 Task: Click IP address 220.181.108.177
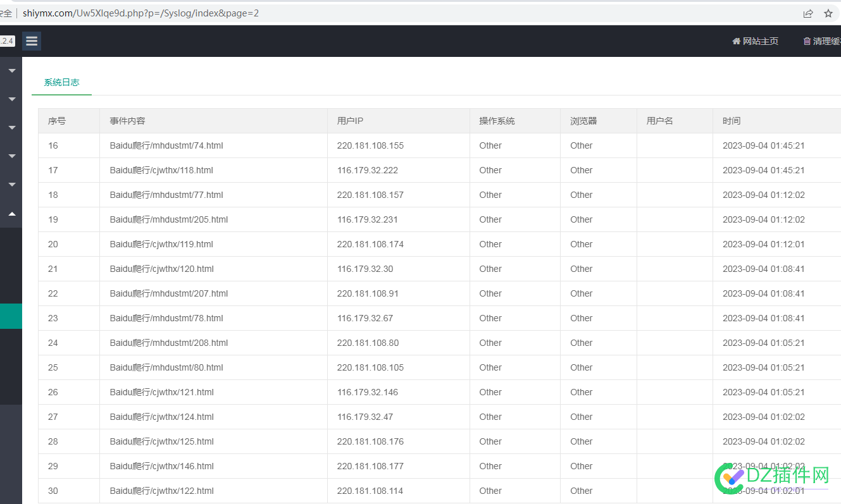(x=370, y=466)
